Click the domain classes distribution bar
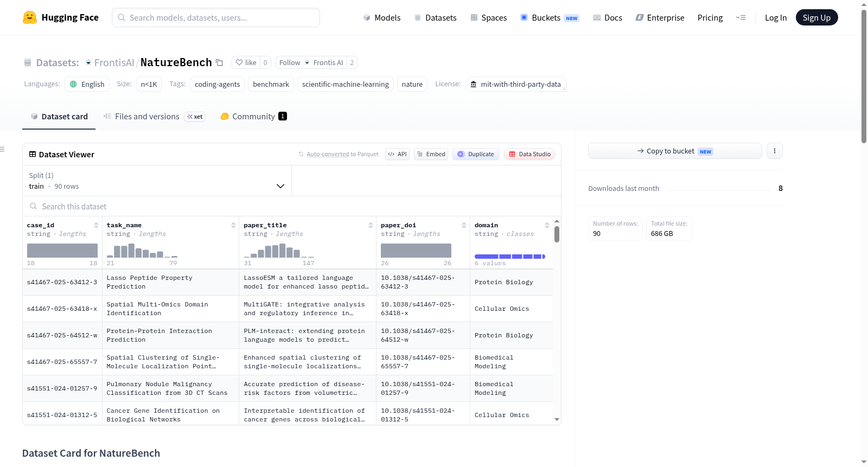 (x=510, y=256)
